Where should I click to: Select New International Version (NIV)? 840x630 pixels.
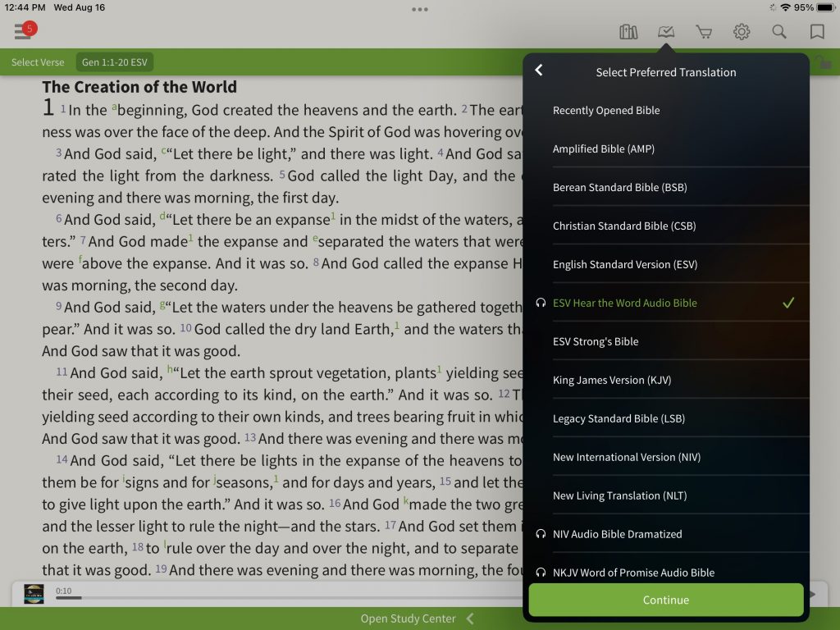[x=666, y=458]
